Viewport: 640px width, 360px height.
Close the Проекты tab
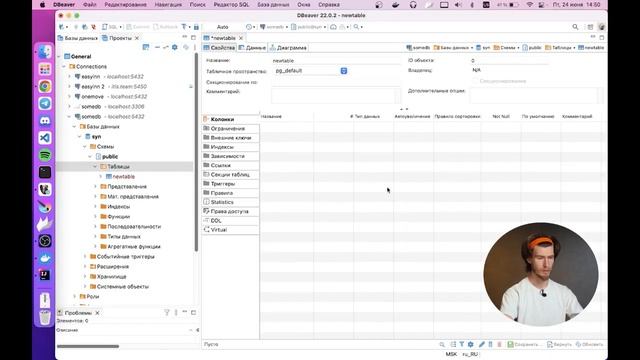(137, 38)
